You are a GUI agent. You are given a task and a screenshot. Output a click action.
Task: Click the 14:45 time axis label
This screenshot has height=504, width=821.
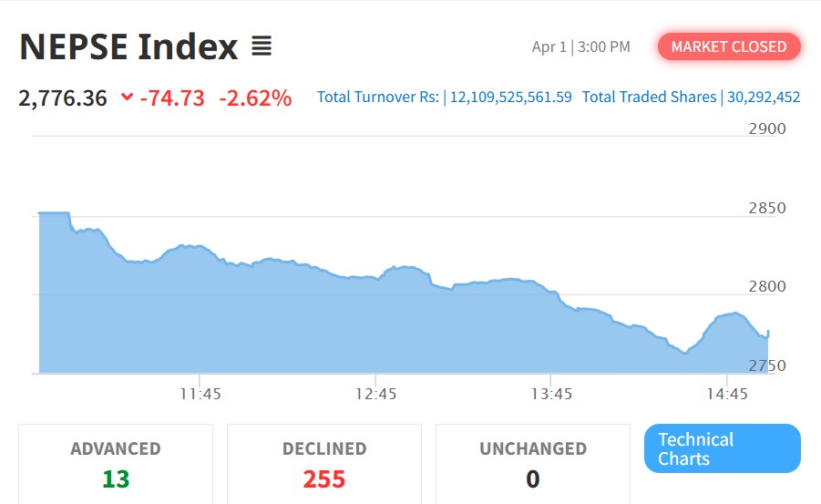click(727, 394)
